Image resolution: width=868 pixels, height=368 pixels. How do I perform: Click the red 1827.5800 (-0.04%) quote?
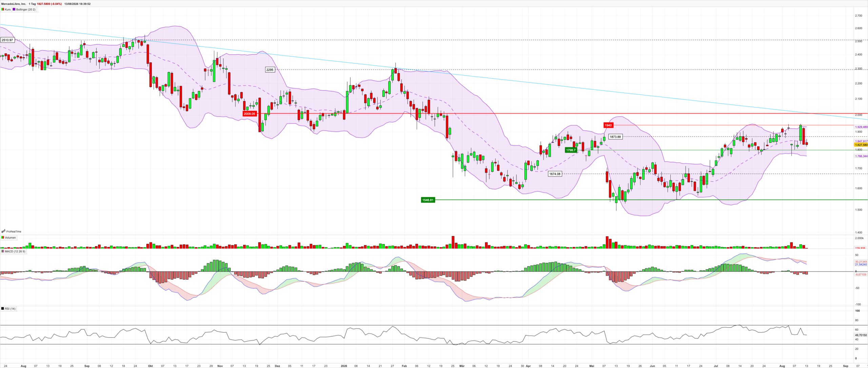point(50,4)
